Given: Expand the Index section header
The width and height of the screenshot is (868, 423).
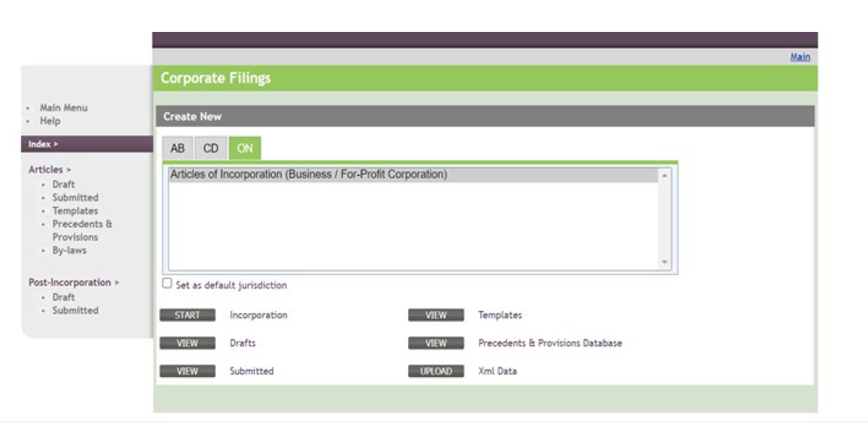Looking at the screenshot, I should pyautogui.click(x=87, y=144).
